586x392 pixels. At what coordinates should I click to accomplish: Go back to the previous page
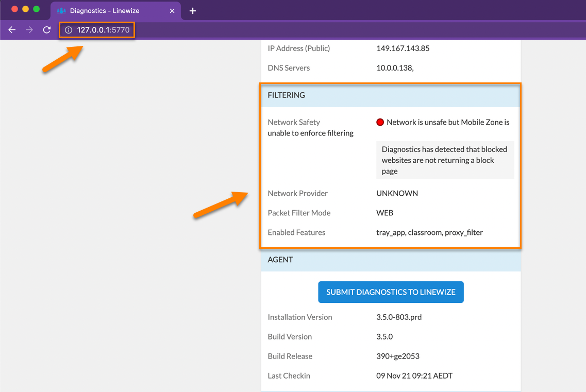[12, 30]
